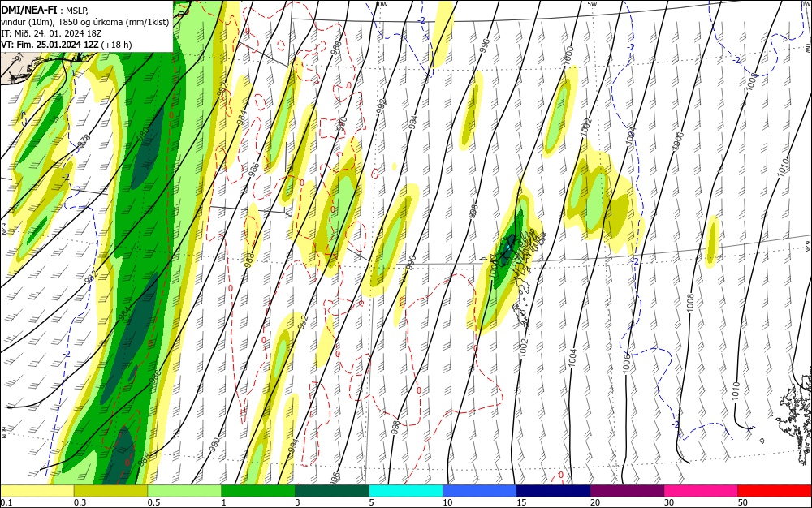Click the medium green 1–3 legend swatch
Viewport: 812px width, 508px height.
click(x=258, y=492)
